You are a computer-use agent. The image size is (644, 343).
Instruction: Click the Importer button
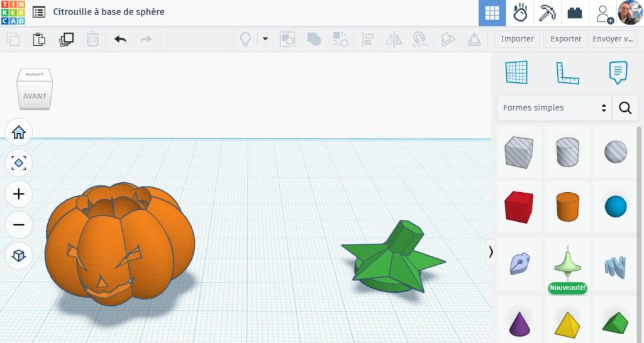coord(517,39)
